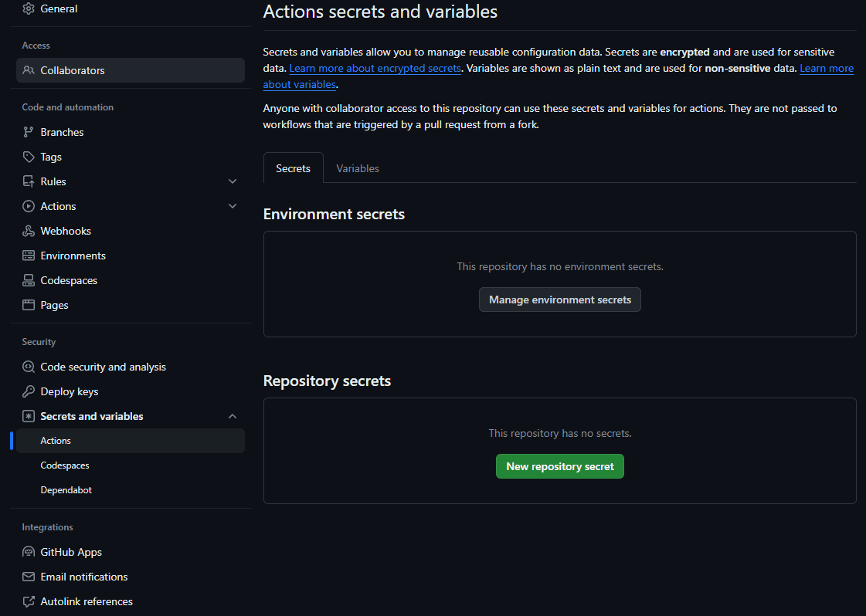Open Autolink references settings

click(87, 601)
